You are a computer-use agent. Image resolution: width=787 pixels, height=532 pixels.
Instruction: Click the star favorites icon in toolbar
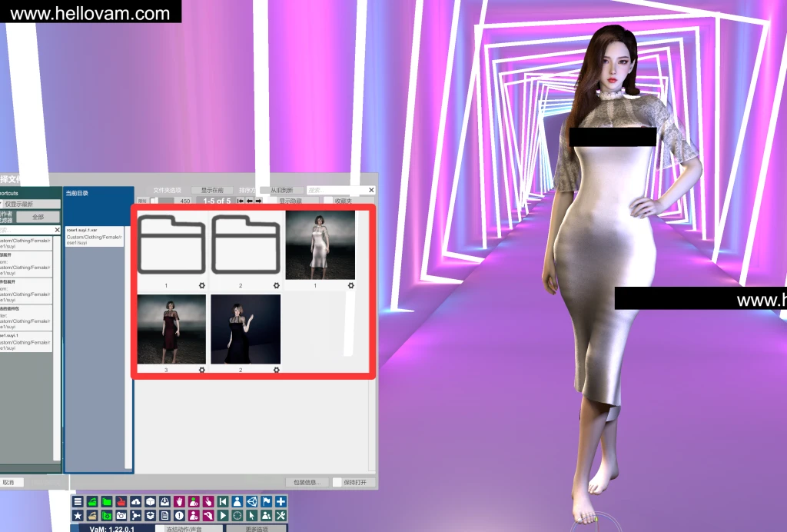pyautogui.click(x=78, y=516)
